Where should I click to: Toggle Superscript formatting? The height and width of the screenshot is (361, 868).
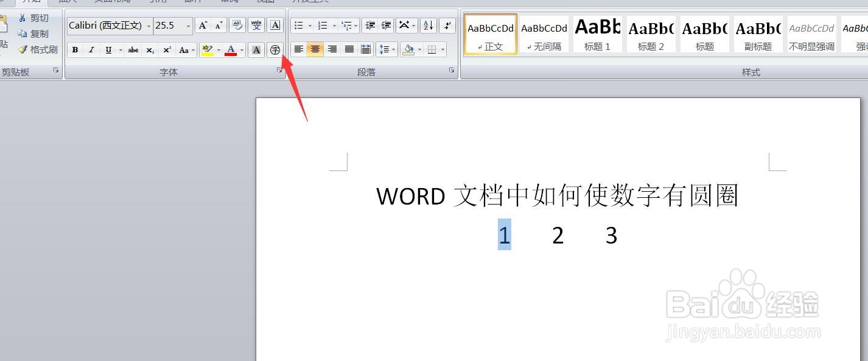click(x=167, y=50)
